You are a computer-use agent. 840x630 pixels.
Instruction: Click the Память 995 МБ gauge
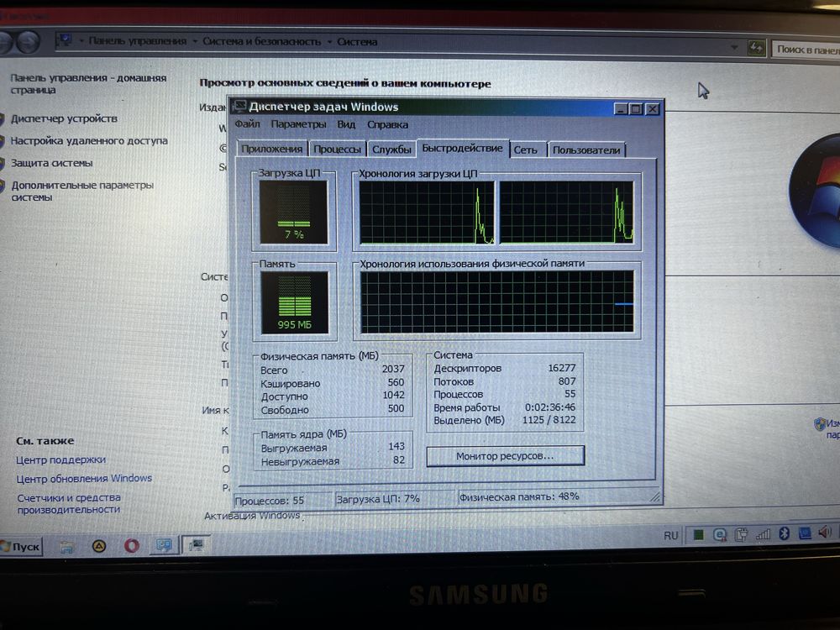295,302
